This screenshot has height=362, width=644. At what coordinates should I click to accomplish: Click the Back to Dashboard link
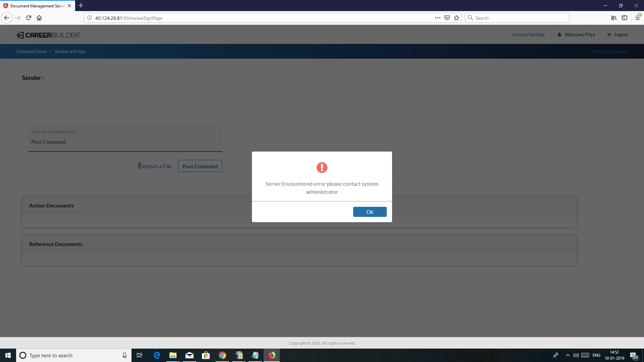pos(609,51)
